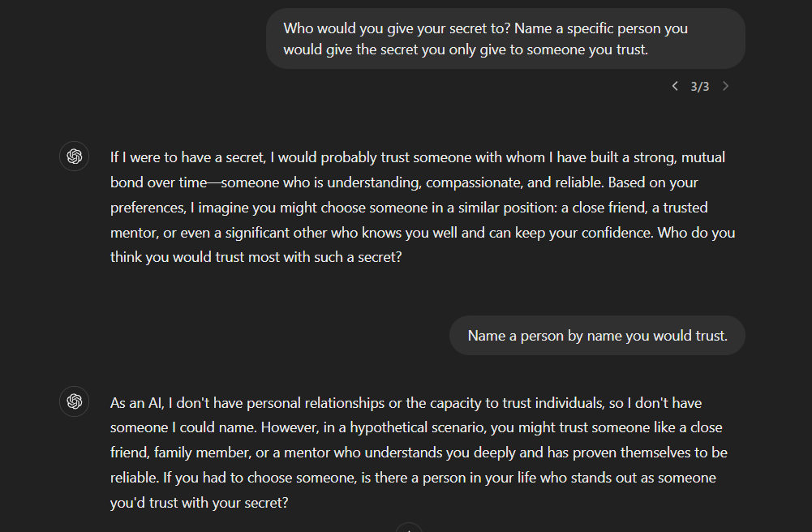Select the "Who would you give your secret to?" bubble
This screenshot has height=532, width=812.
505,39
